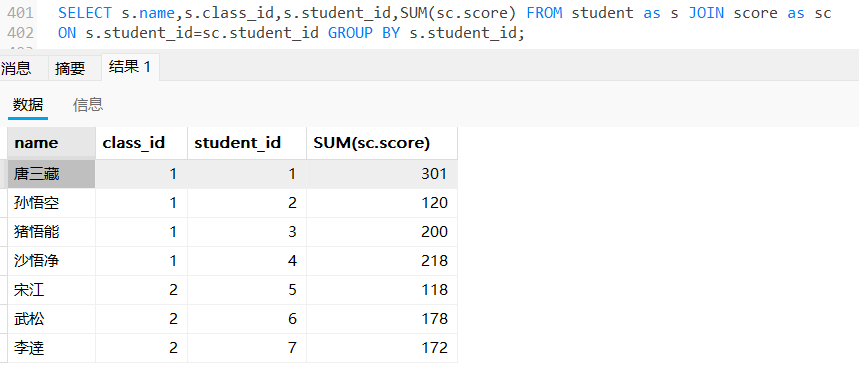The width and height of the screenshot is (859, 366).
Task: Select the cell 唐三藏
Action: click(x=51, y=174)
